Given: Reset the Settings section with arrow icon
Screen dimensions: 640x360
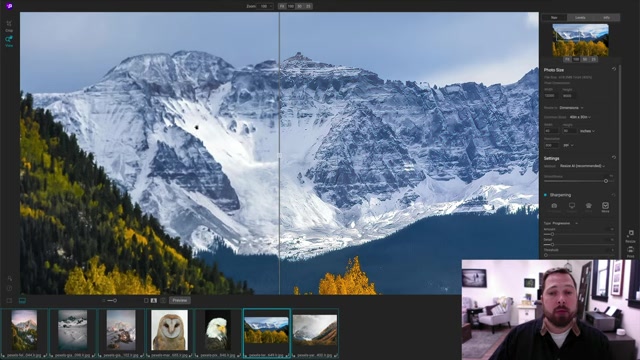Looking at the screenshot, I should tap(613, 158).
